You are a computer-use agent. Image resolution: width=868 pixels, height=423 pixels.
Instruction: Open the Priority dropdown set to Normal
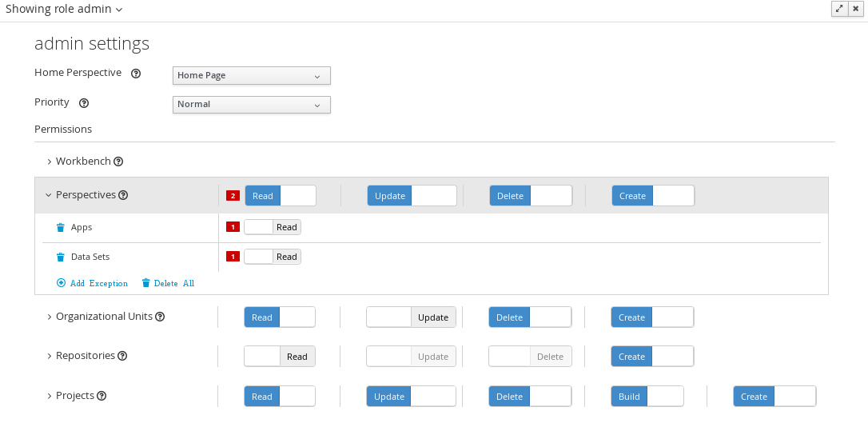click(x=251, y=105)
